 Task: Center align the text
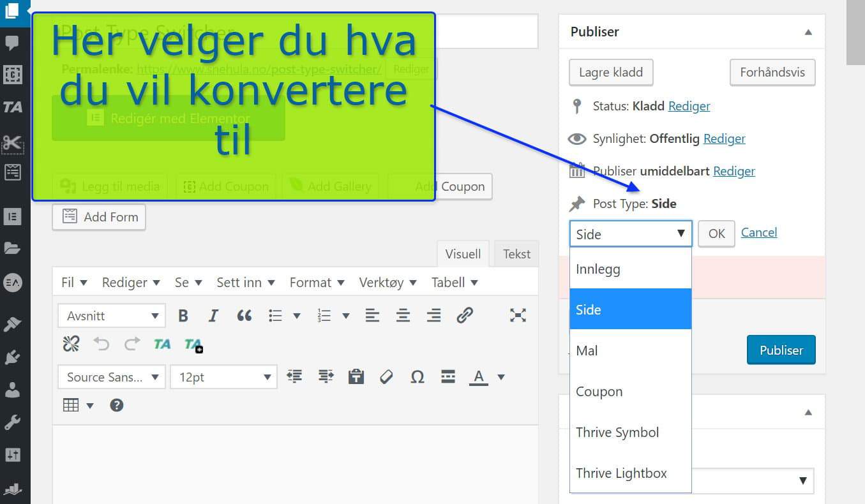point(403,315)
